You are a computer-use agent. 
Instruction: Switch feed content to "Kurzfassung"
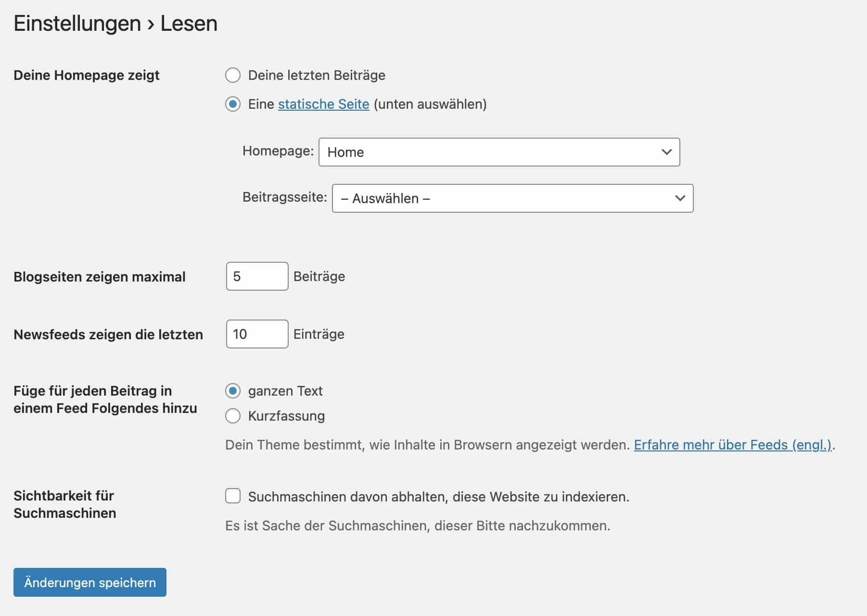pyautogui.click(x=233, y=416)
